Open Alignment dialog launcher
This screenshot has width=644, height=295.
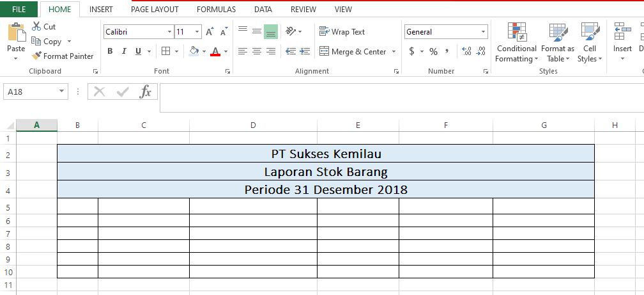tap(396, 71)
